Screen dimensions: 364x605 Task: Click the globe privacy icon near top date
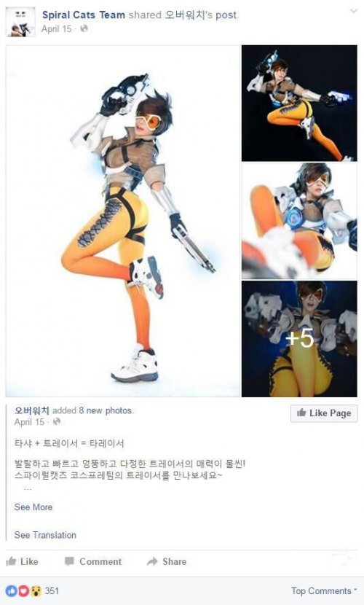tap(84, 28)
